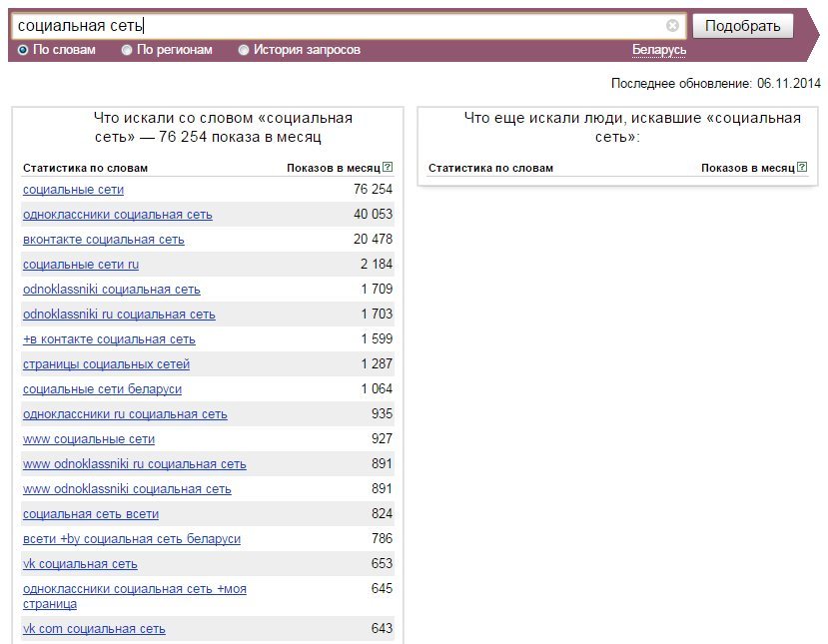The height and width of the screenshot is (644, 828).
Task: Click the 643 impressions value
Action: (x=382, y=628)
